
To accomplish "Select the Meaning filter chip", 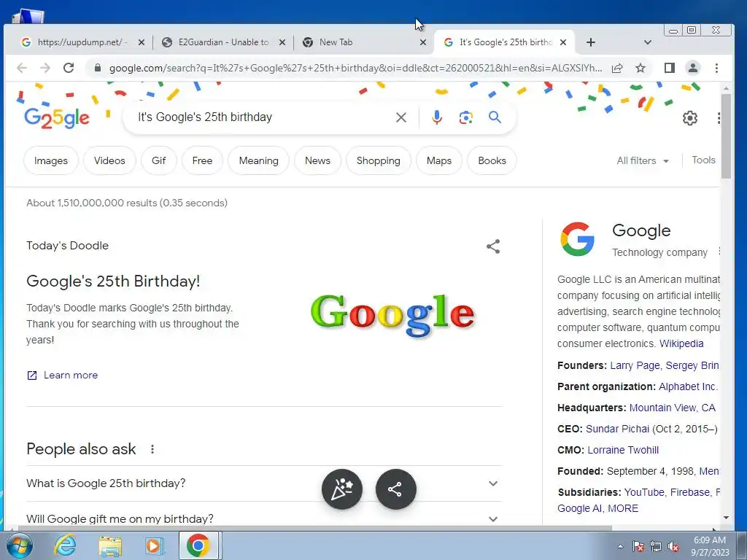I will click(x=259, y=160).
